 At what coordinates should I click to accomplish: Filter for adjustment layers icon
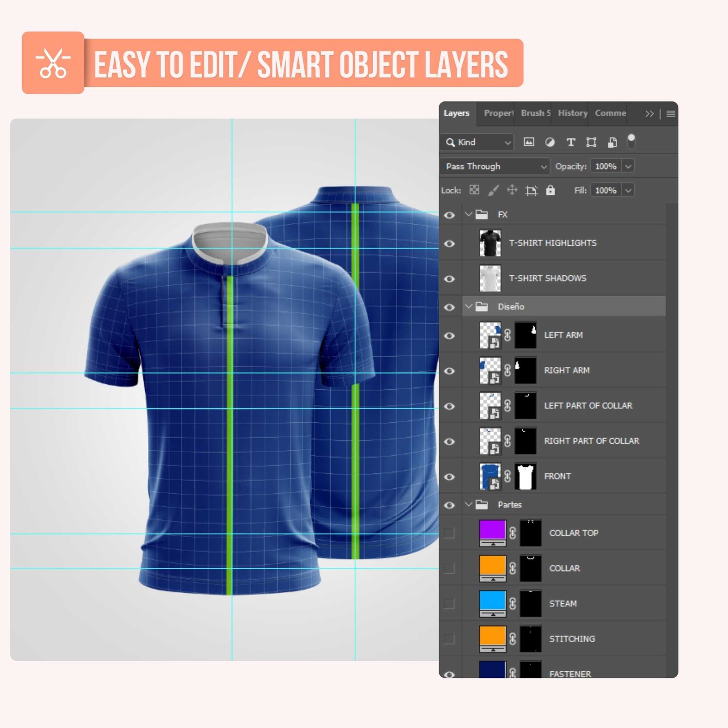tap(550, 142)
